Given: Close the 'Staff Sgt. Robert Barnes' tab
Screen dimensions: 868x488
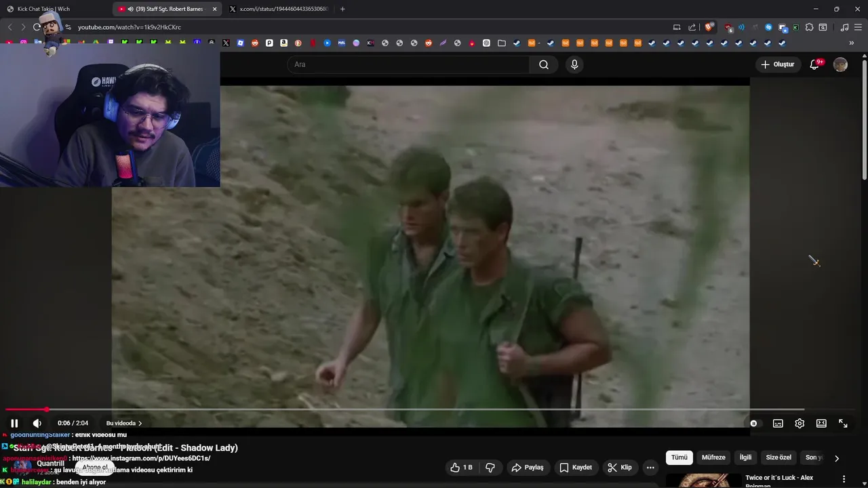Looking at the screenshot, I should [215, 9].
